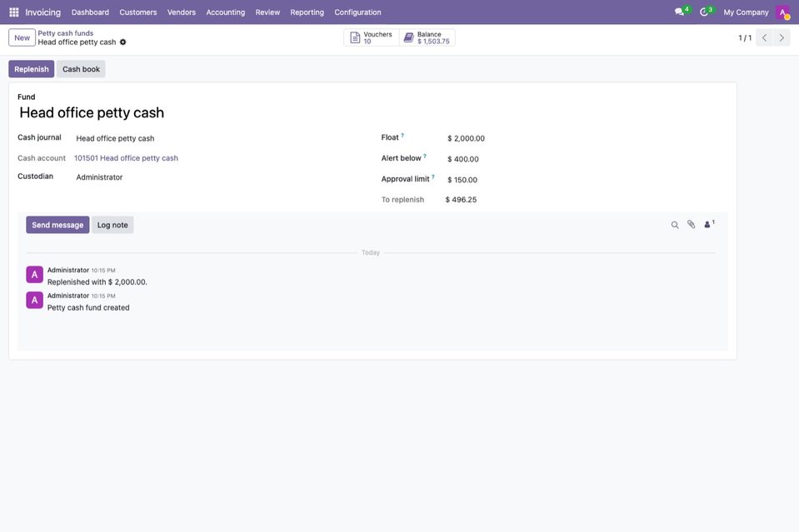Open the conversations messages icon
Screen dimensions: 799x532
tap(679, 12)
